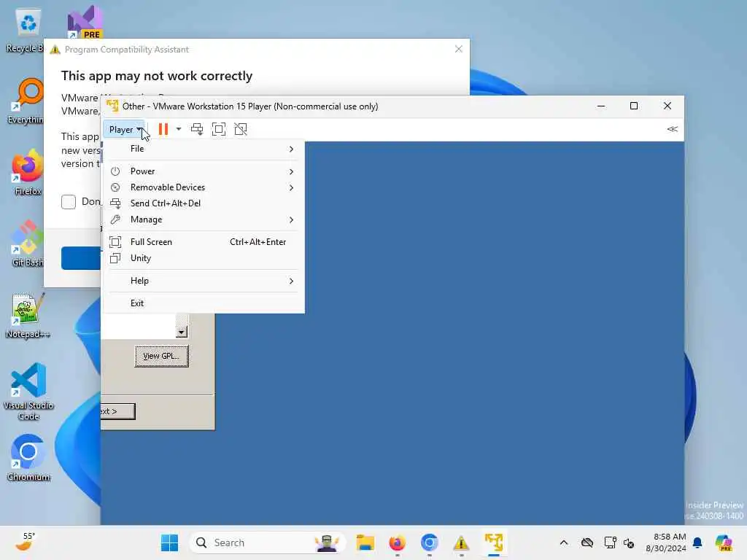Collapse the VMware toolbar with double chevron
This screenshot has width=747, height=560.
pyautogui.click(x=672, y=129)
